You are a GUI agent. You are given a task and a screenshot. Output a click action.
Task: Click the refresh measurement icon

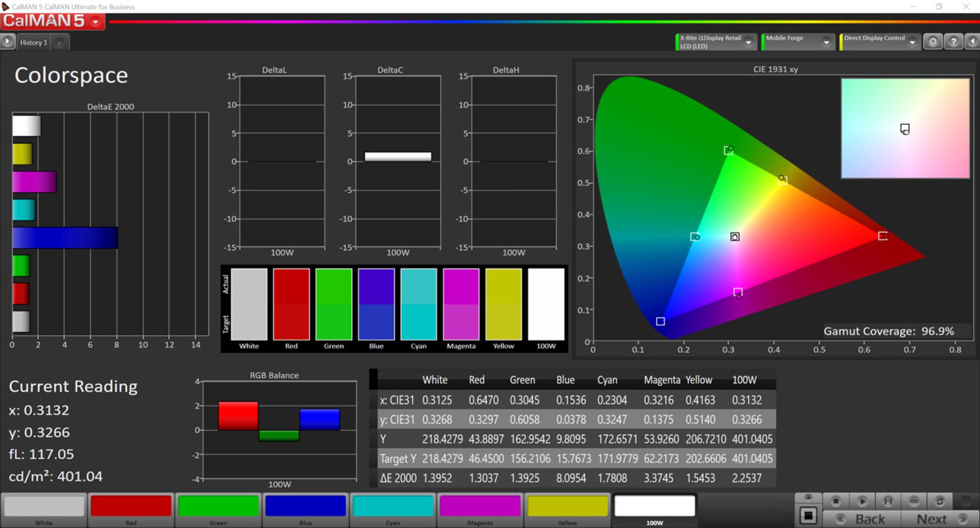(940, 501)
